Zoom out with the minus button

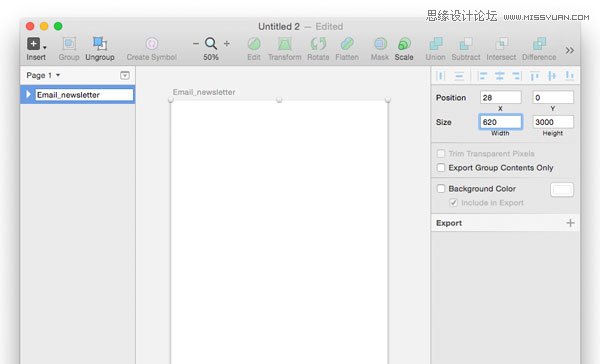[x=196, y=44]
